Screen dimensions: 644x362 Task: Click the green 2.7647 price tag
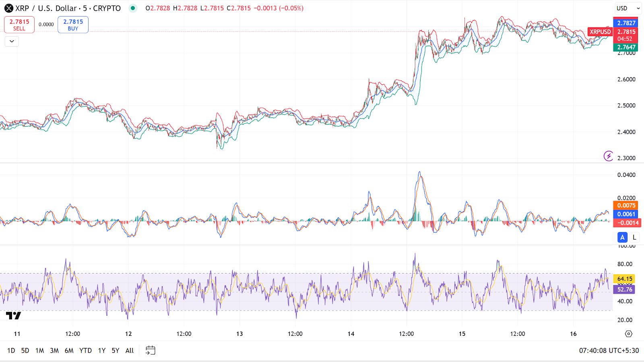tap(626, 47)
